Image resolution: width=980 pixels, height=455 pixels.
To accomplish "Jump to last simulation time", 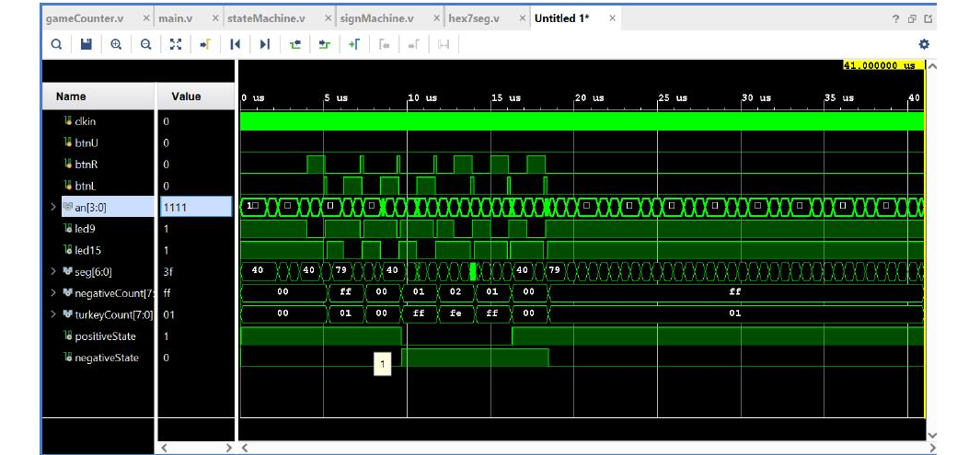I will pos(265,44).
